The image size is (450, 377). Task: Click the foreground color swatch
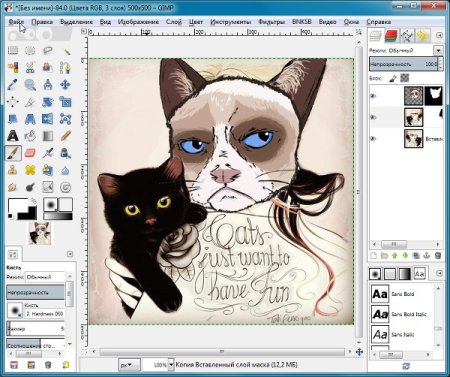click(17, 205)
